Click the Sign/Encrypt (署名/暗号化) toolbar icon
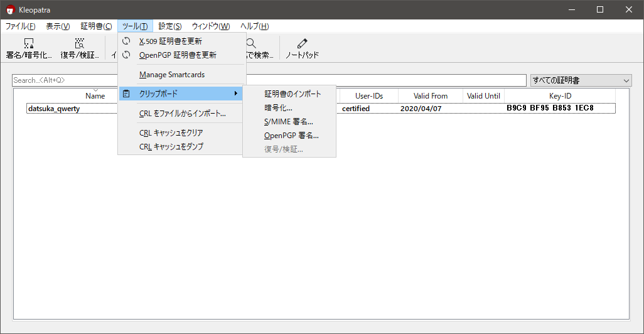This screenshot has width=644, height=334. 29,43
